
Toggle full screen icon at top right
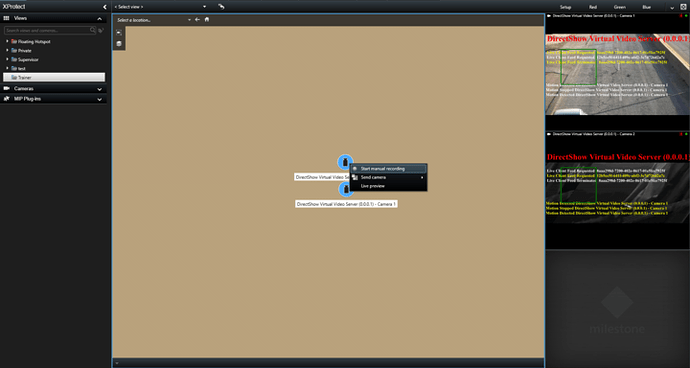point(683,7)
